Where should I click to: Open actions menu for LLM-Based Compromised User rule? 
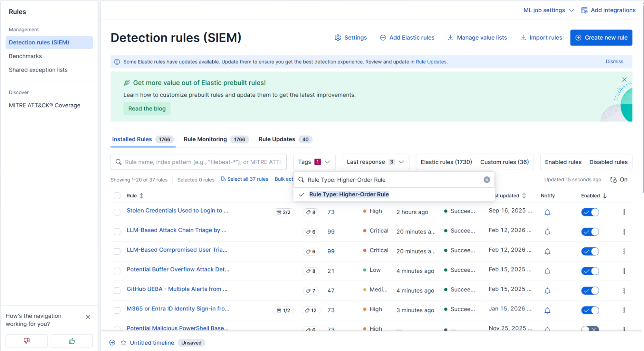(624, 251)
